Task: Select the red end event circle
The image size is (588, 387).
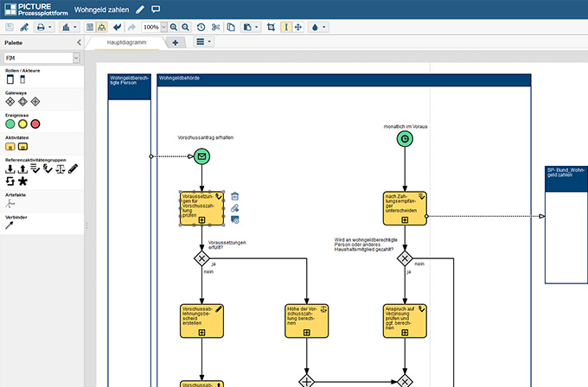Action: (35, 124)
